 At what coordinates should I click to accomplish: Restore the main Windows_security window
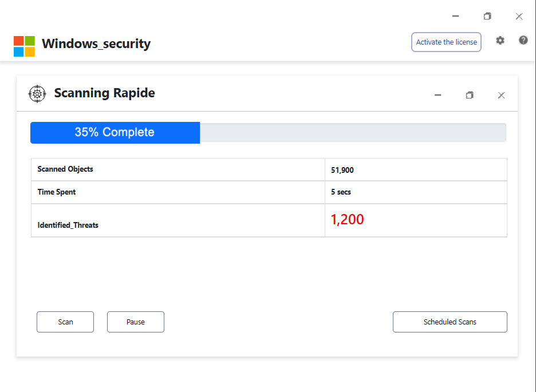point(487,16)
